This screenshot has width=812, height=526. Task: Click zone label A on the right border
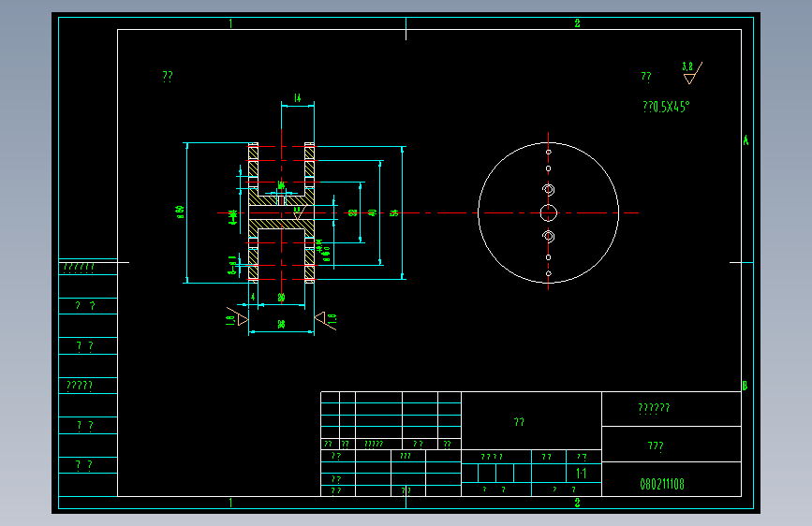(x=746, y=140)
